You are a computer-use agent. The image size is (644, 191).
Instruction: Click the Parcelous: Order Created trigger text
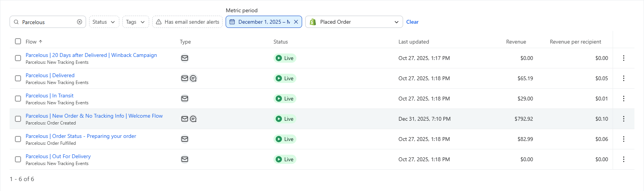tap(51, 123)
